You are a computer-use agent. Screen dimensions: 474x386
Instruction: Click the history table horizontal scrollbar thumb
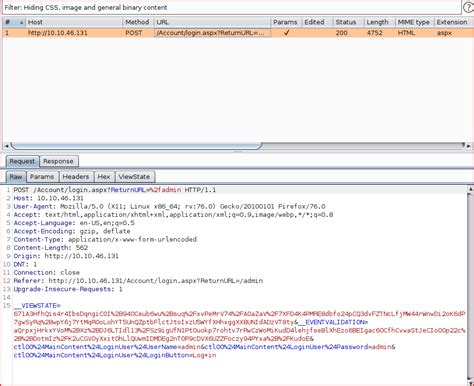point(136,146)
